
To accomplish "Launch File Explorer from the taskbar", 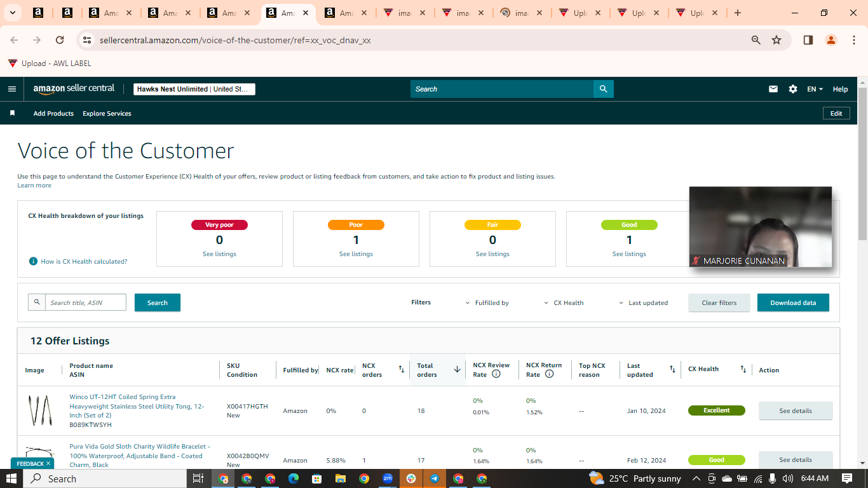I will coord(340,478).
